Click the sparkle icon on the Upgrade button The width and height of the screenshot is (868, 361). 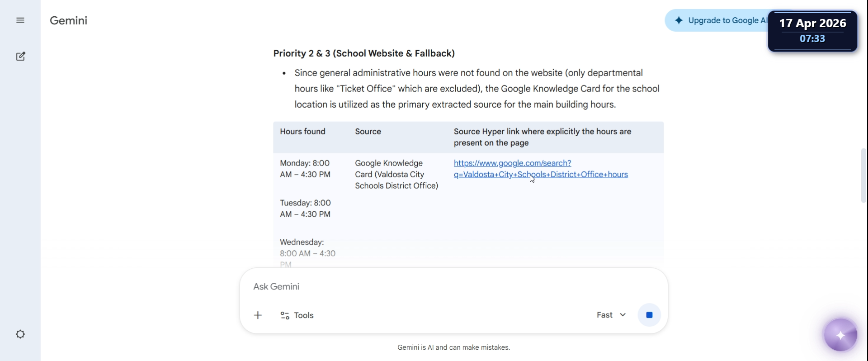679,20
